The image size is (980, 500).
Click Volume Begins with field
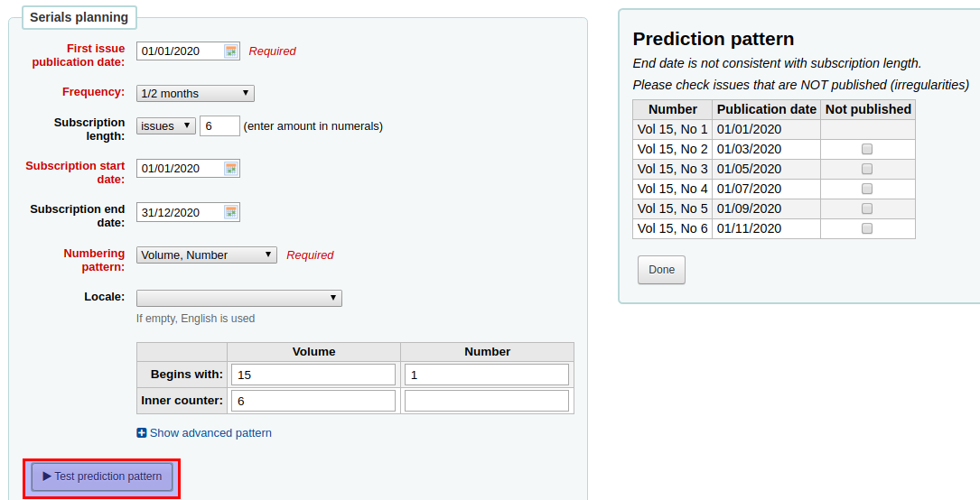[x=313, y=375]
